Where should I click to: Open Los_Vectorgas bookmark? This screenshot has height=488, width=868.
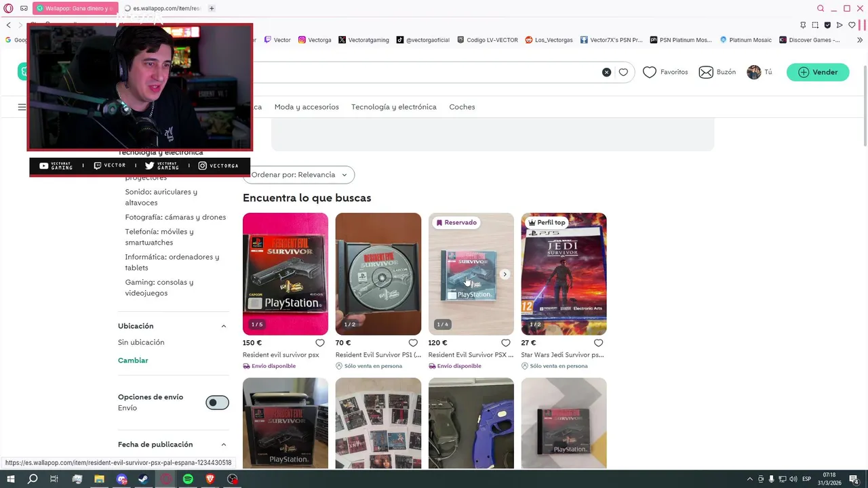(x=549, y=40)
